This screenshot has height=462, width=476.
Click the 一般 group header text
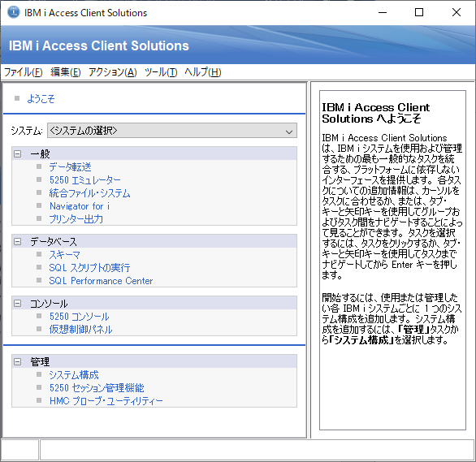point(40,153)
